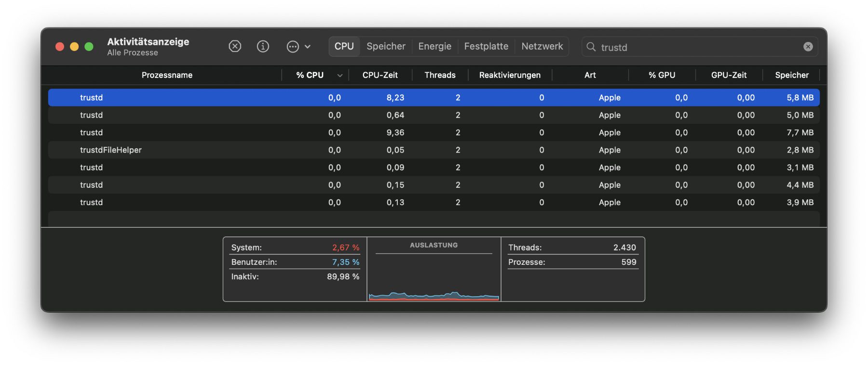This screenshot has height=366, width=868.
Task: Select the Netzwerk tab
Action: pos(542,47)
